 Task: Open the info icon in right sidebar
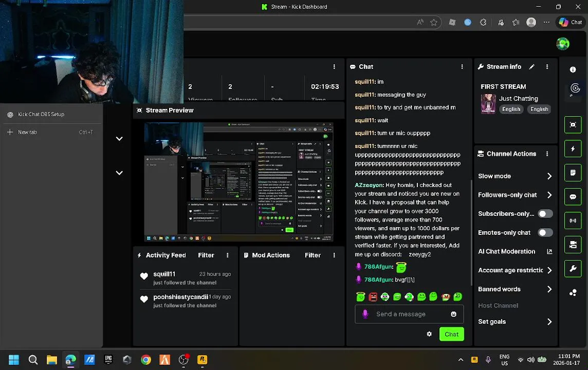[x=573, y=69]
